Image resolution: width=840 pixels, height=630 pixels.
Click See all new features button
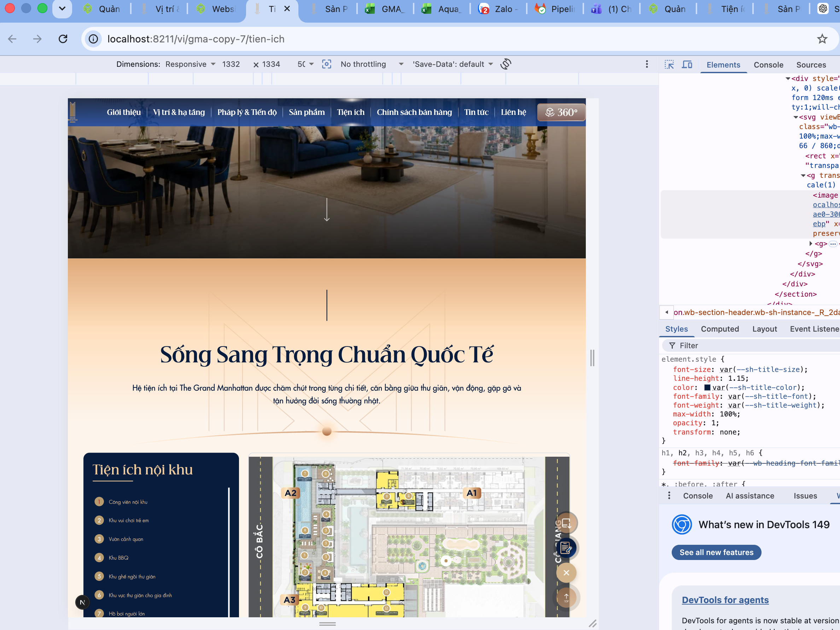click(716, 553)
